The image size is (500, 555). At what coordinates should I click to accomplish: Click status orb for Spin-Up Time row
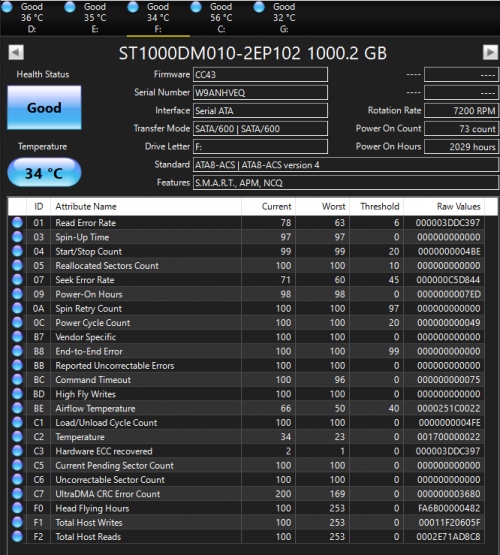point(17,237)
